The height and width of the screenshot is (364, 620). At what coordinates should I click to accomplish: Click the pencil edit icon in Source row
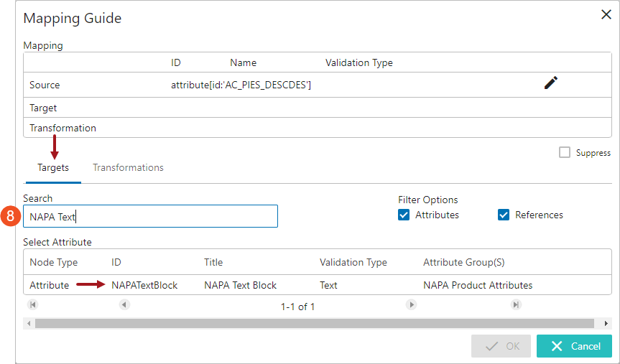550,83
